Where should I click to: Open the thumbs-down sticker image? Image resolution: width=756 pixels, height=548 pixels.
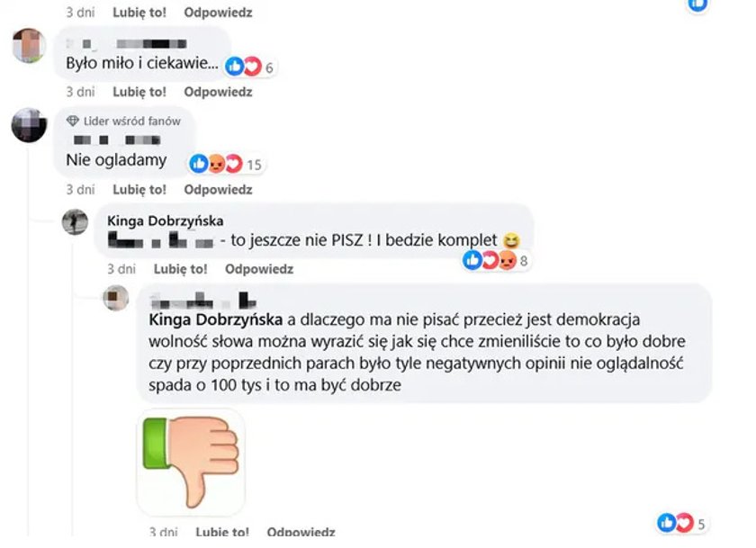[192, 462]
